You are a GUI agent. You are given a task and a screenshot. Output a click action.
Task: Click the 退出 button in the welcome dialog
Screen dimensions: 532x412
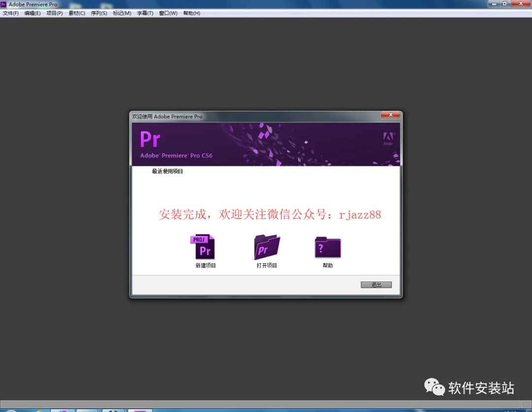click(x=376, y=285)
